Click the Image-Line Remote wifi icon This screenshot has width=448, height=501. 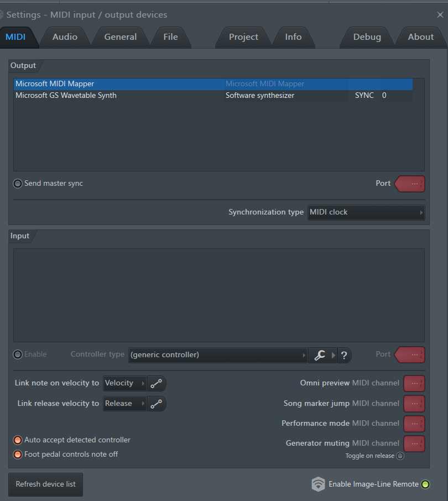(318, 484)
